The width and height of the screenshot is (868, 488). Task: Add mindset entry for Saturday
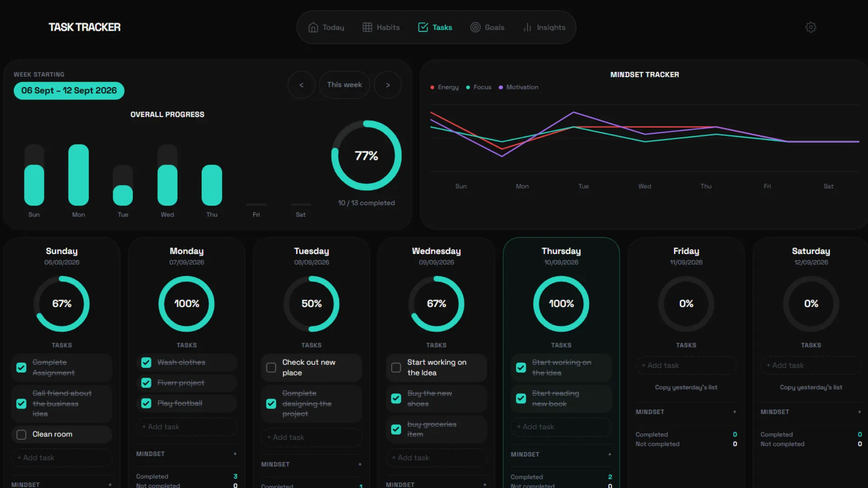(859, 412)
